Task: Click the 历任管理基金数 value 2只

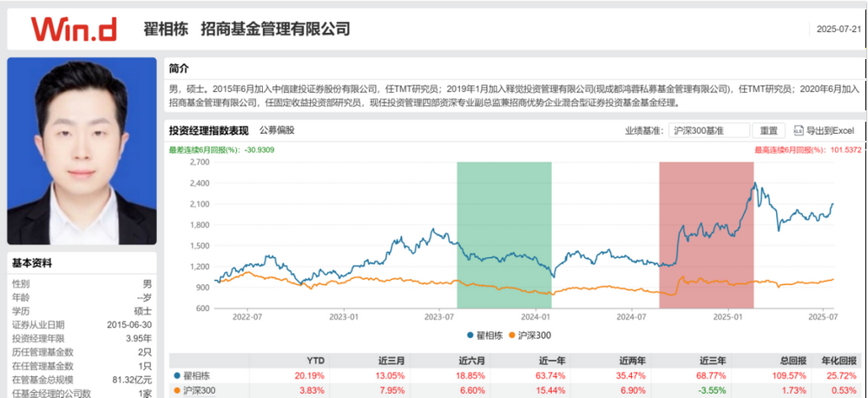Action: [x=146, y=353]
